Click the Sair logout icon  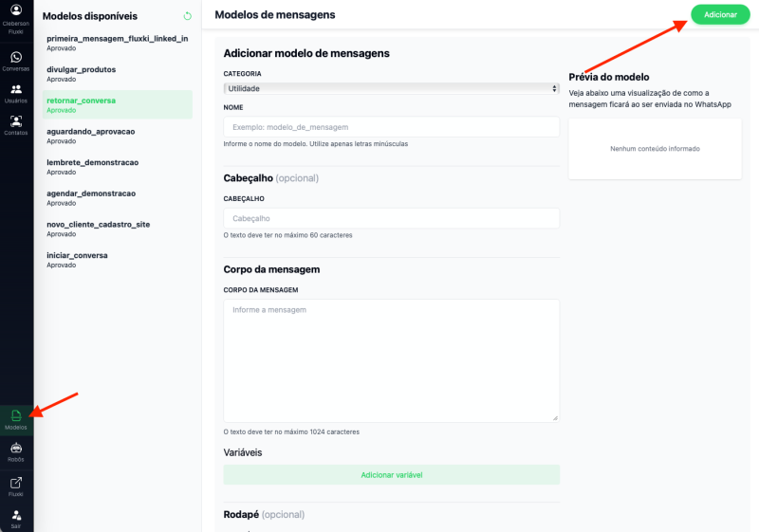(16, 515)
